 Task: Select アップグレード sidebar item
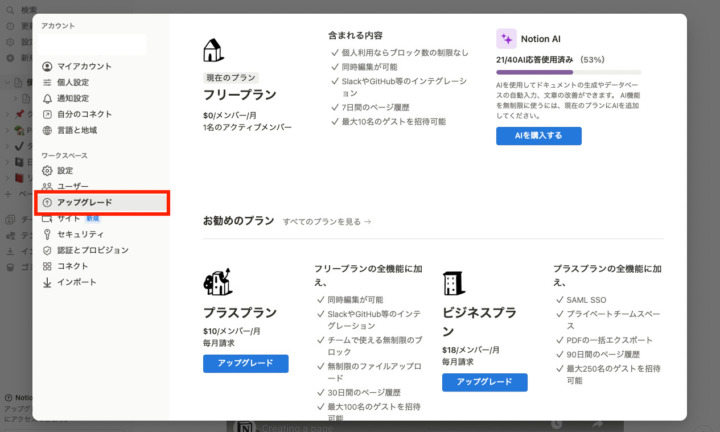pyautogui.click(x=102, y=202)
